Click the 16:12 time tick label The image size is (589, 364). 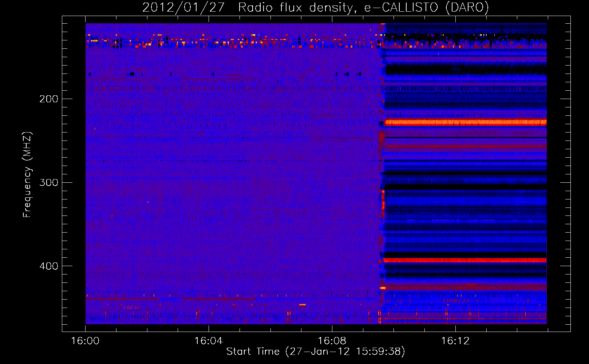455,341
